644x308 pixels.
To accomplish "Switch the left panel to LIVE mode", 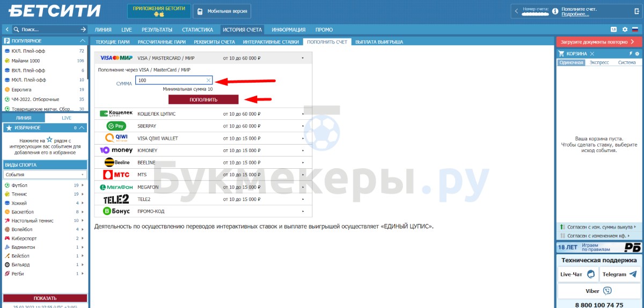I will click(67, 118).
